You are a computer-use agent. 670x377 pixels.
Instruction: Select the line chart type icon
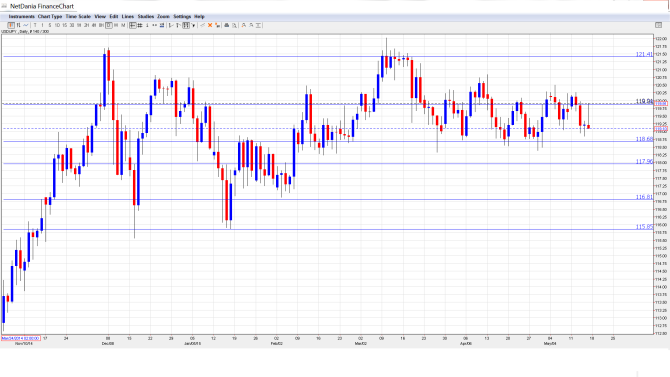[26, 25]
